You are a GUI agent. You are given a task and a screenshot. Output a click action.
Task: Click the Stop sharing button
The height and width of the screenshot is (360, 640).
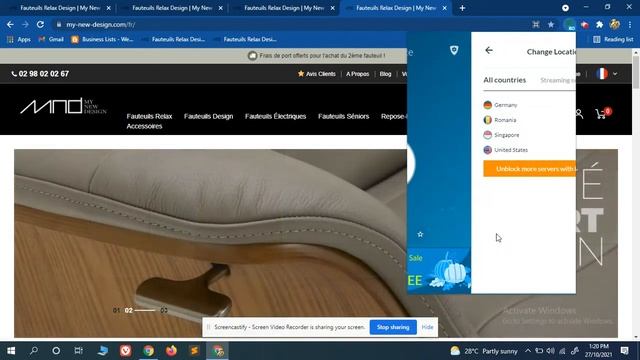coord(393,327)
